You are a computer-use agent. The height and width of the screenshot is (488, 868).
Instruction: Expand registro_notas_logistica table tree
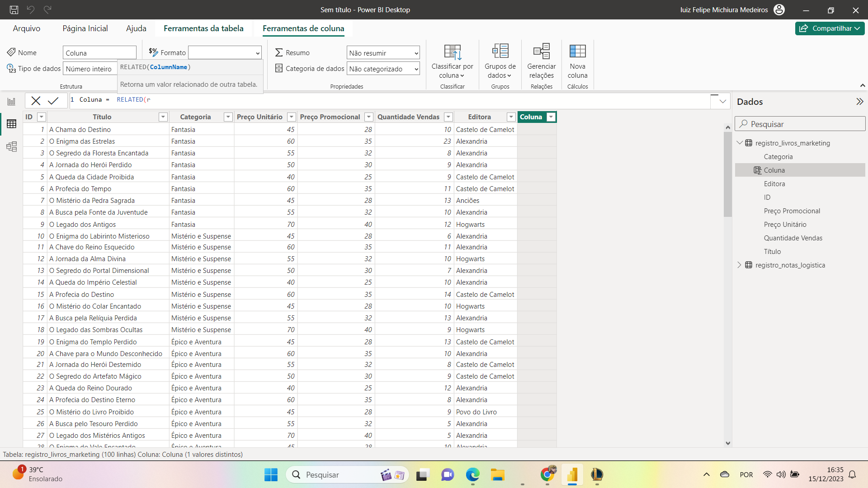(740, 265)
